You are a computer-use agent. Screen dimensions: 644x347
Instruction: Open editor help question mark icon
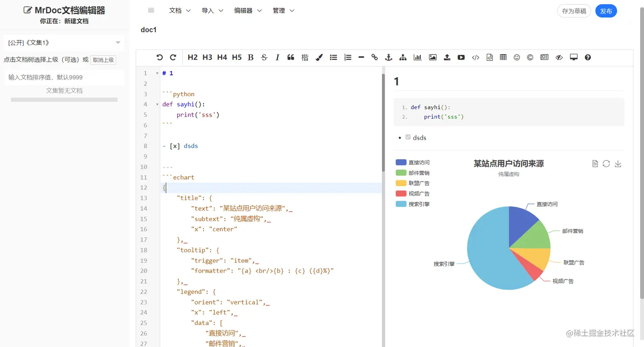(x=588, y=57)
